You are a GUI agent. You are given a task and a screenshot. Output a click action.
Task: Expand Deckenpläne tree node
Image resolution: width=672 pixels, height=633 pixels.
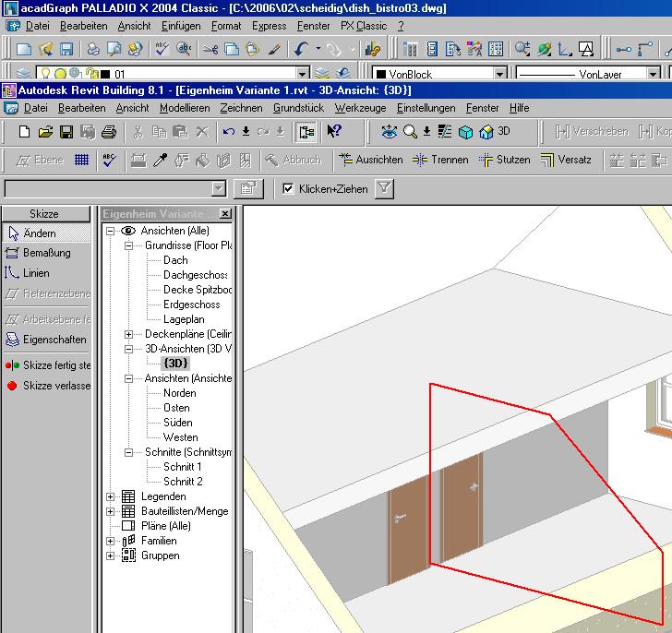[128, 334]
